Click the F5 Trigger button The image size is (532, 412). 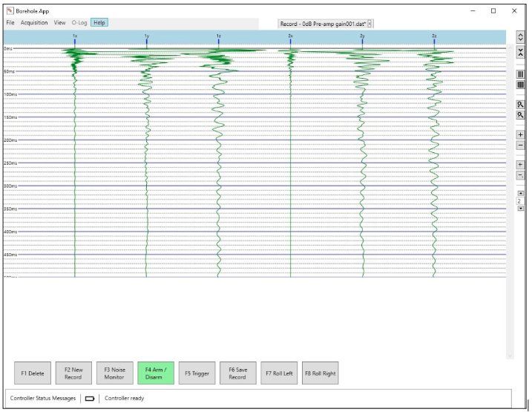197,373
